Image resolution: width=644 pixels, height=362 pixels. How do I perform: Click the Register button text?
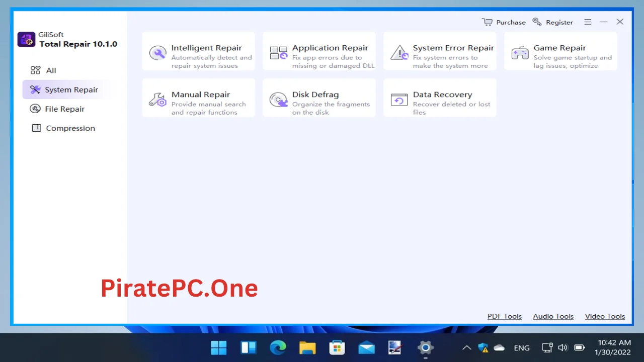coord(559,22)
